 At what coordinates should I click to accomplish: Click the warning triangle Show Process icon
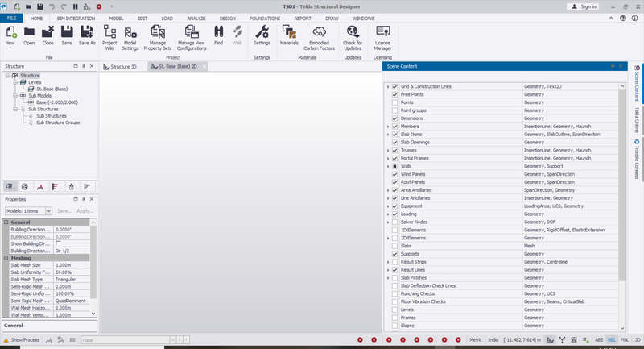pyautogui.click(x=6, y=340)
